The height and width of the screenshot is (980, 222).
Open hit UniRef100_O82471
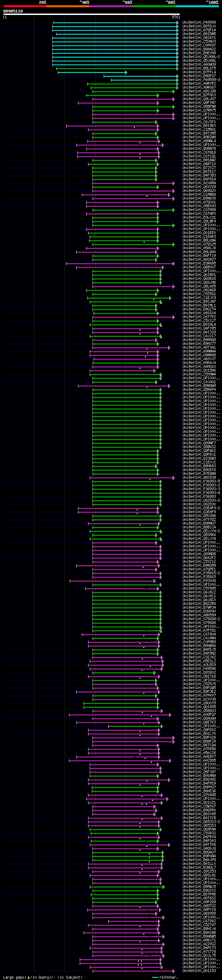pos(199,38)
